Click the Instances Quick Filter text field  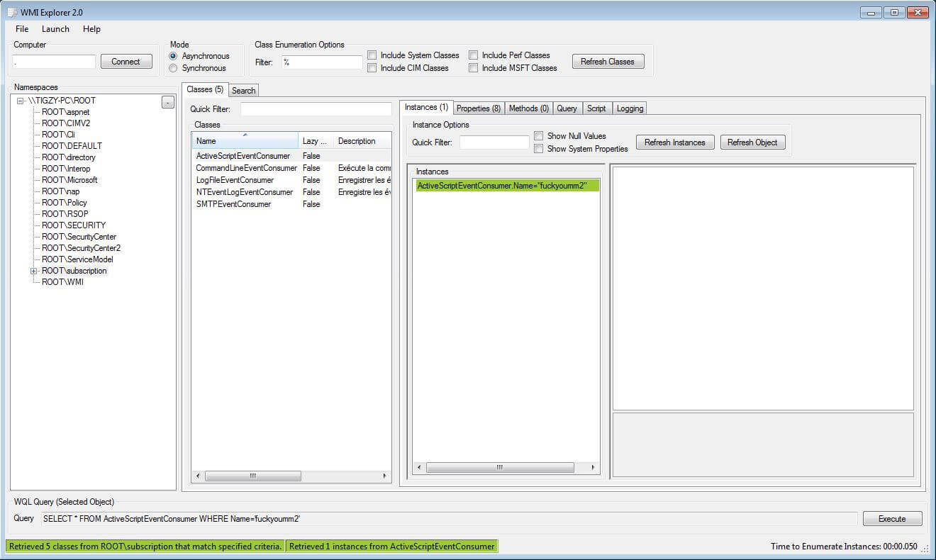click(494, 142)
